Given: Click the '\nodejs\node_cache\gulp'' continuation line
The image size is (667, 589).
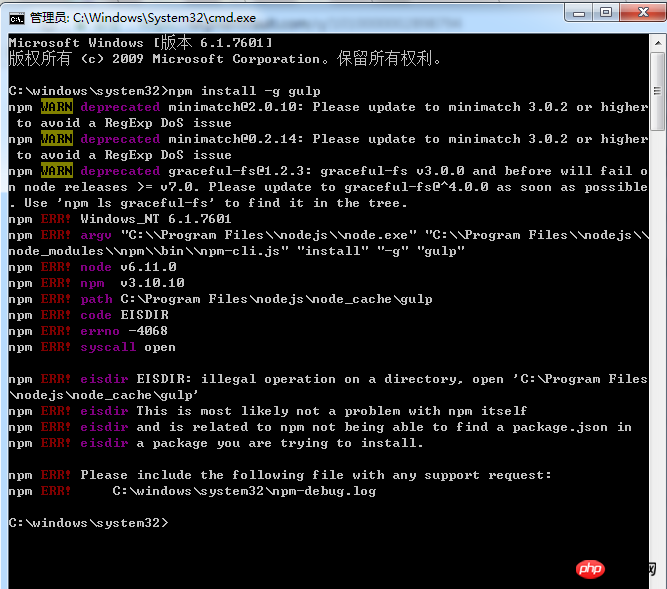Looking at the screenshot, I should click(x=104, y=395).
